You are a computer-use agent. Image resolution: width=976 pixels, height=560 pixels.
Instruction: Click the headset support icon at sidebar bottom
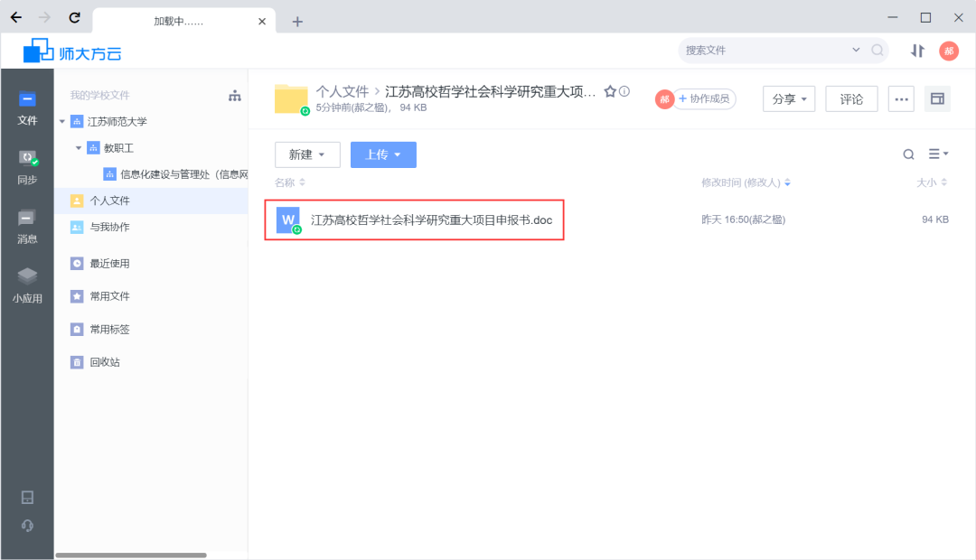pos(27,526)
